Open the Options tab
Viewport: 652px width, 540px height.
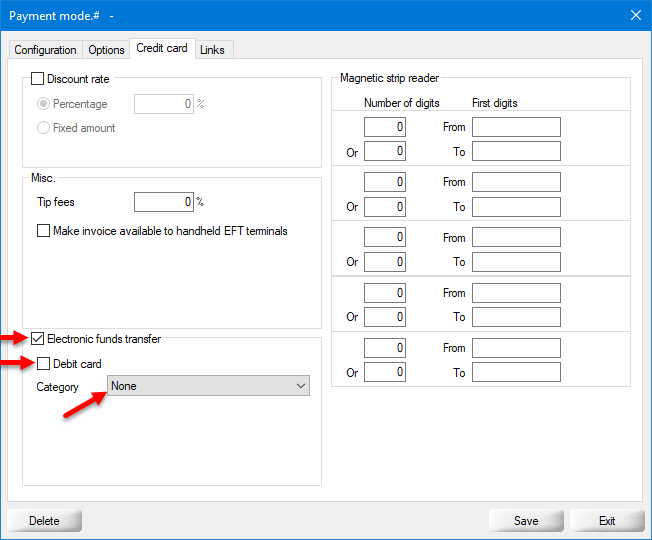tap(106, 50)
